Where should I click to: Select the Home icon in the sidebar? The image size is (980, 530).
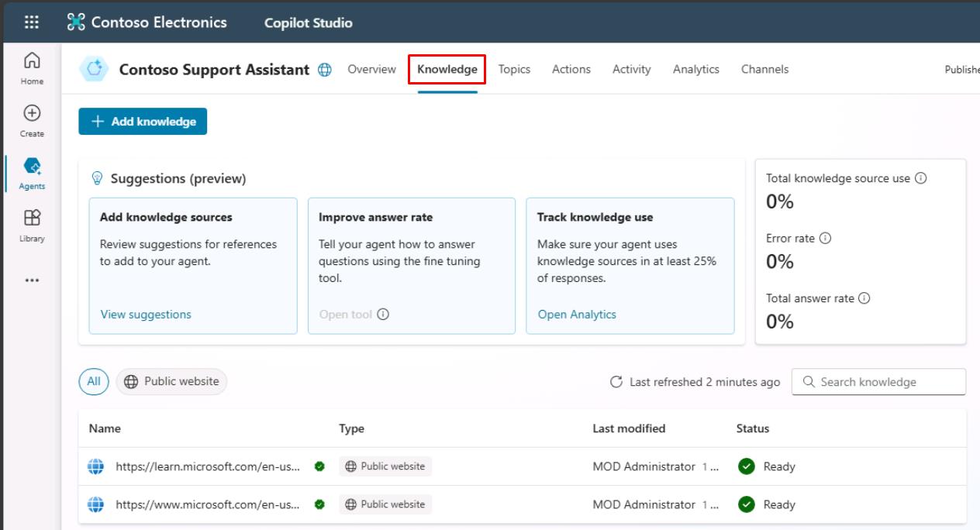pos(30,62)
